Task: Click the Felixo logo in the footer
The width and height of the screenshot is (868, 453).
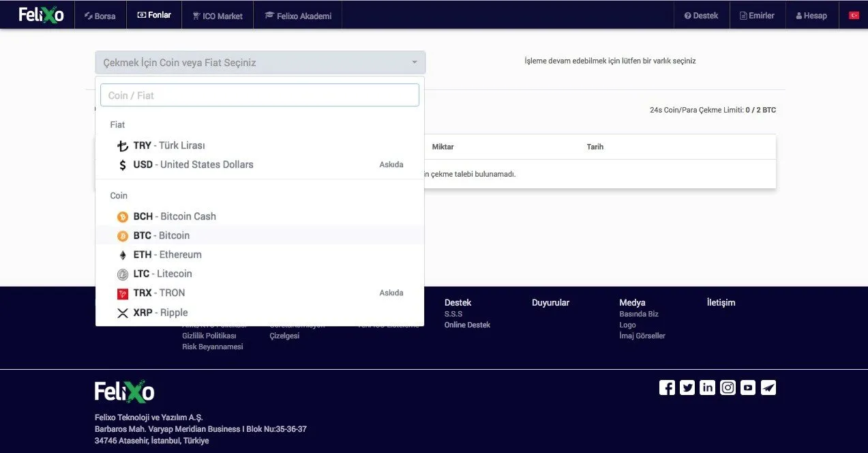Action: click(124, 392)
